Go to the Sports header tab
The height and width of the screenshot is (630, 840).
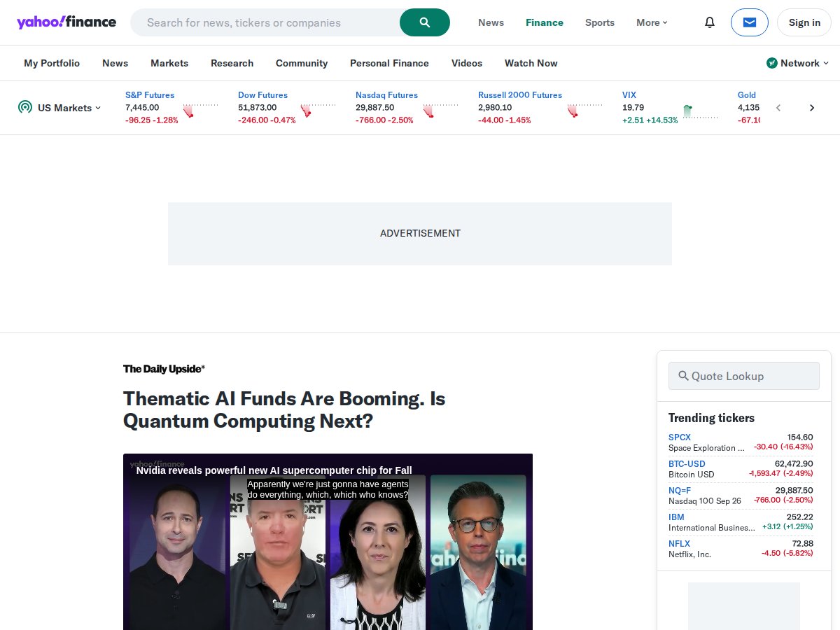coord(600,22)
